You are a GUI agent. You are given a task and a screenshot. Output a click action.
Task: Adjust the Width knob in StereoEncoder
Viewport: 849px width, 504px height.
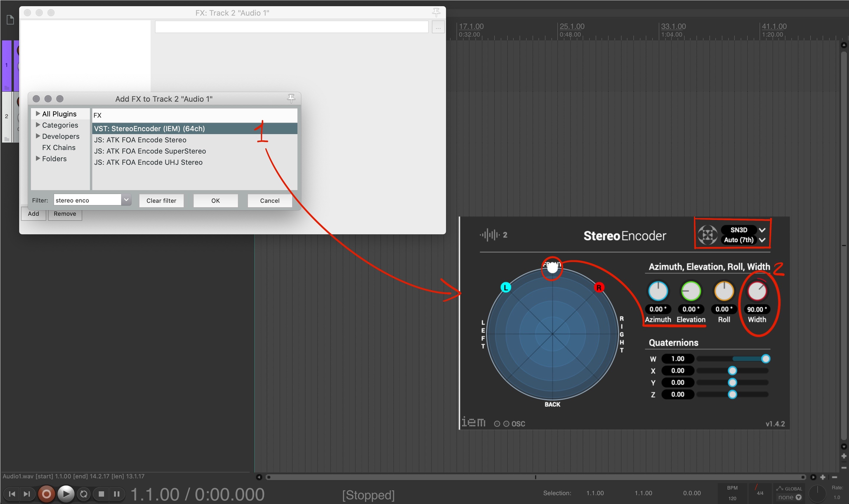point(757,291)
